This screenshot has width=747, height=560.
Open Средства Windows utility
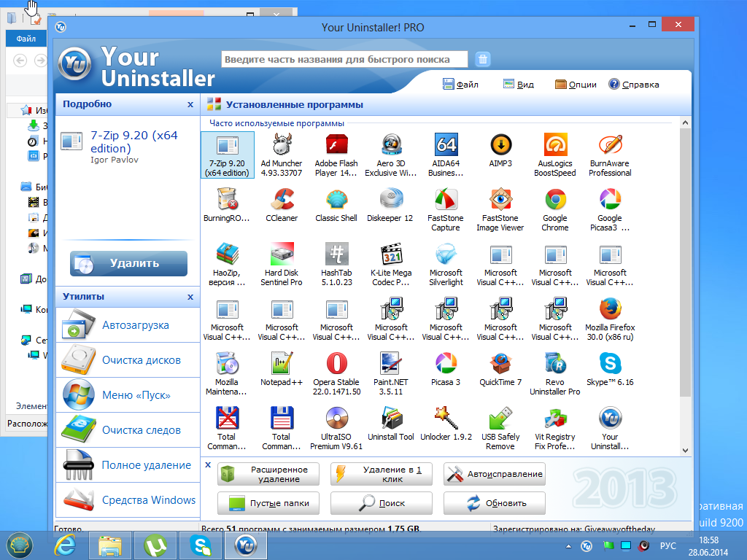(128, 500)
